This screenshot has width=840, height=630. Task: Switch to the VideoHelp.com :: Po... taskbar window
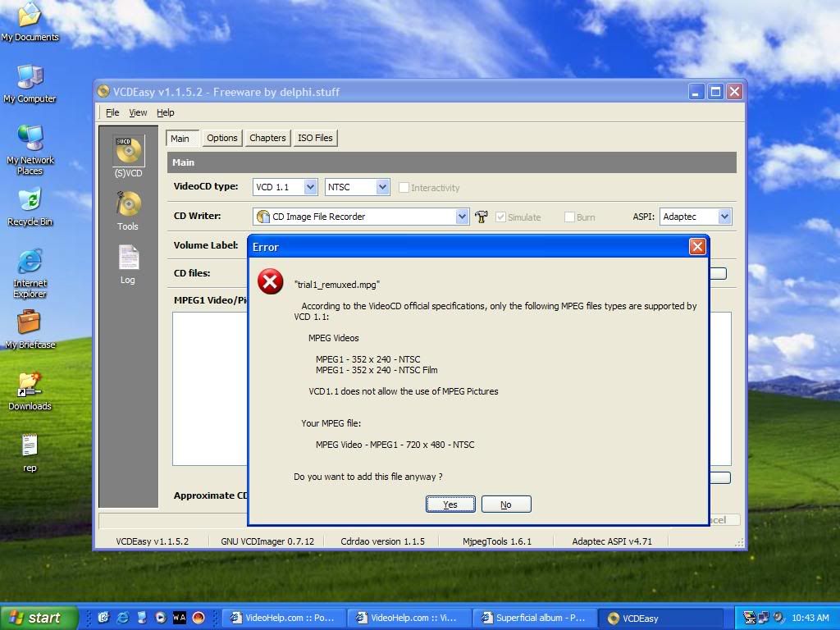coord(285,618)
